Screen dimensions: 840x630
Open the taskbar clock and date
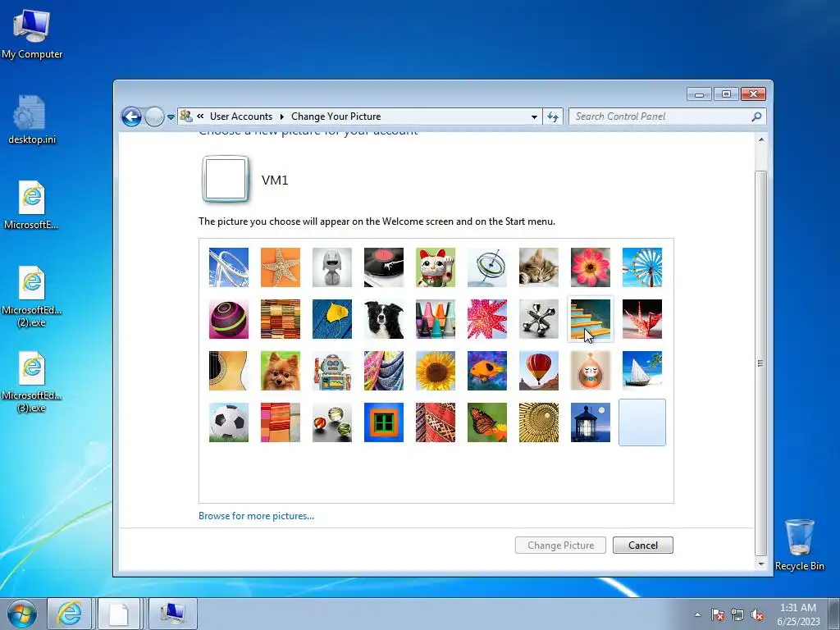pos(798,614)
